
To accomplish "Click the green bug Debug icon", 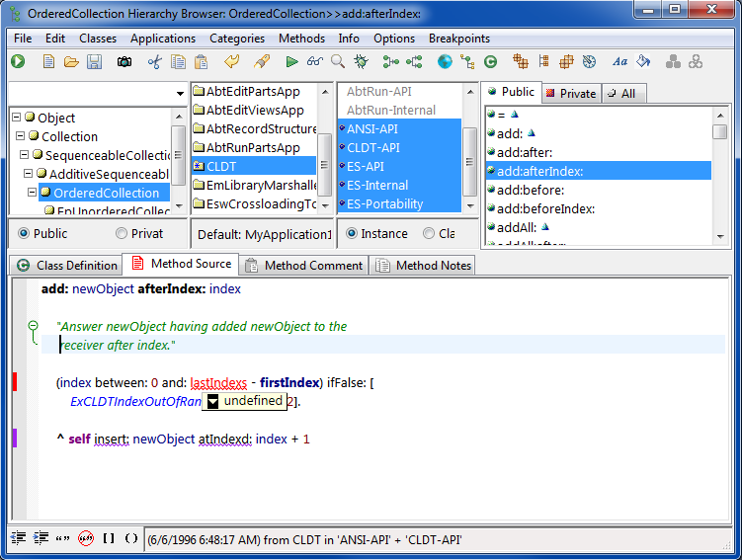I will [362, 61].
